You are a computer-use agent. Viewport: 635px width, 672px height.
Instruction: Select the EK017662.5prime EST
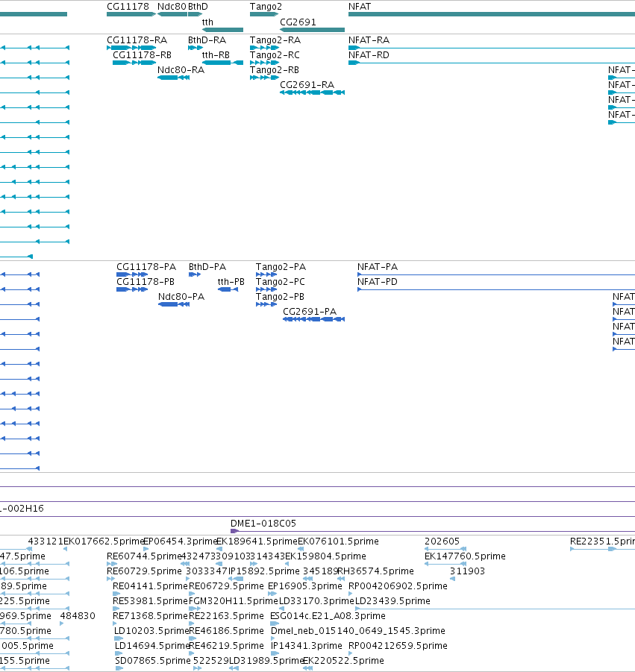pyautogui.click(x=66, y=549)
